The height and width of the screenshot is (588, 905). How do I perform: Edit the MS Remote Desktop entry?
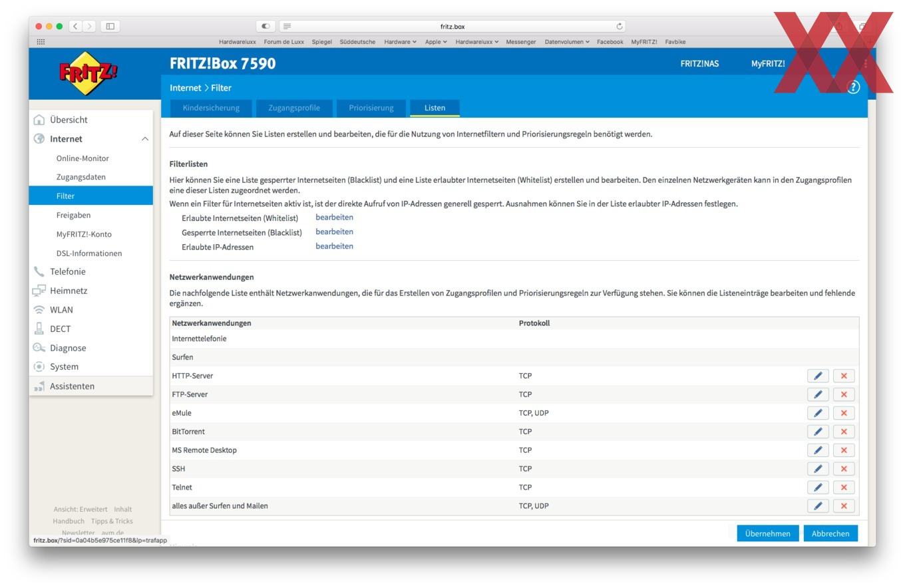[x=818, y=450]
